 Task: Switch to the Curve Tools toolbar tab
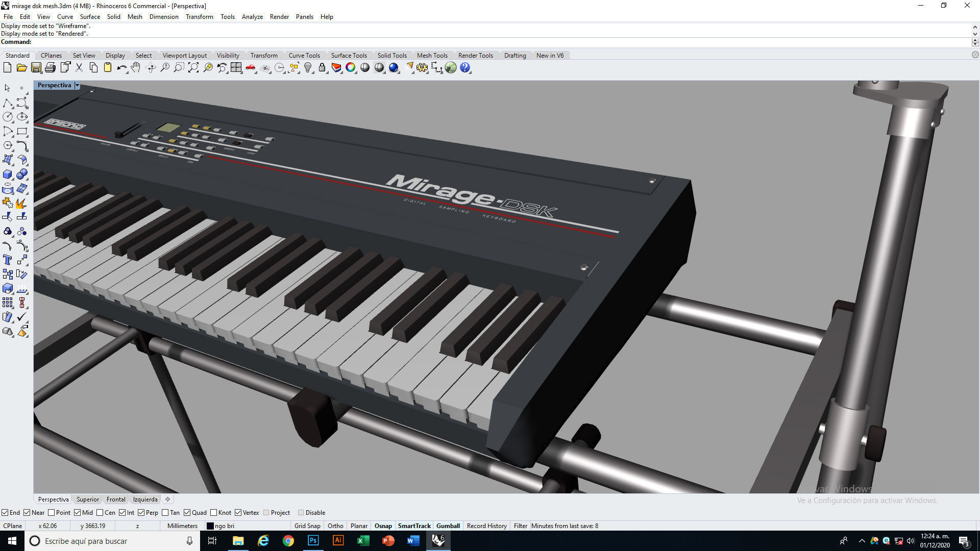(x=304, y=56)
